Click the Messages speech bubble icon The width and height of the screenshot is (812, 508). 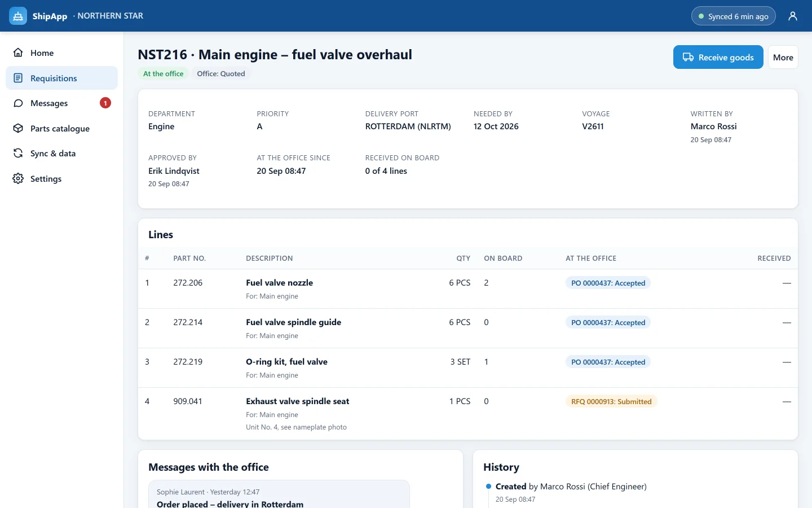point(18,103)
